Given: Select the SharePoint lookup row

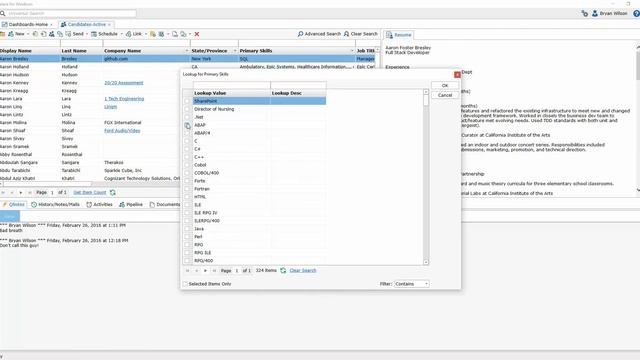Looking at the screenshot, I should click(259, 101).
